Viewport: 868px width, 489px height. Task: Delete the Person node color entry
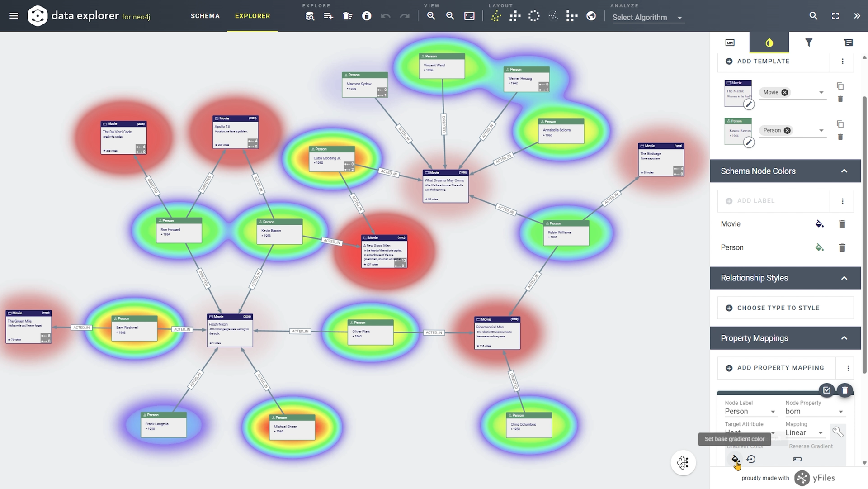pos(842,247)
